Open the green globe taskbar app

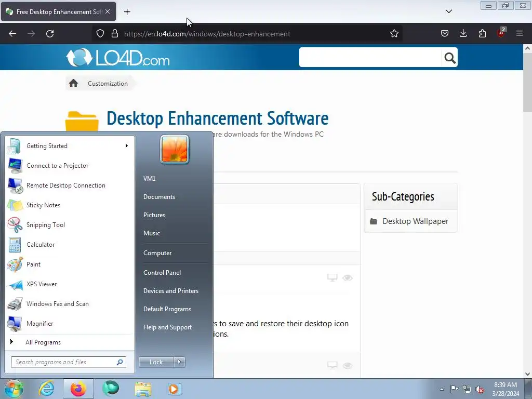(111, 389)
